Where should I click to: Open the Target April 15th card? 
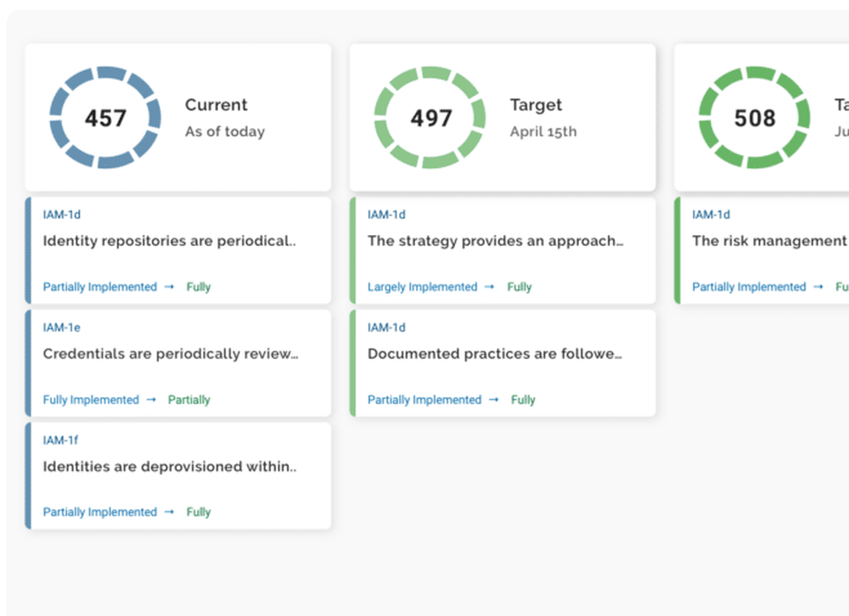503,117
